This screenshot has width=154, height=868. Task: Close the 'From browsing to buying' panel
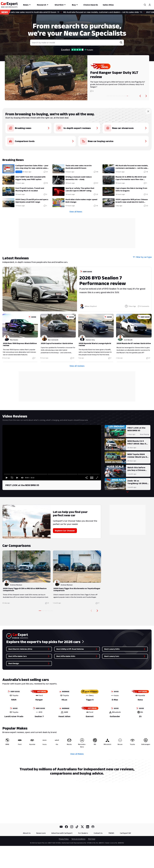point(148,111)
